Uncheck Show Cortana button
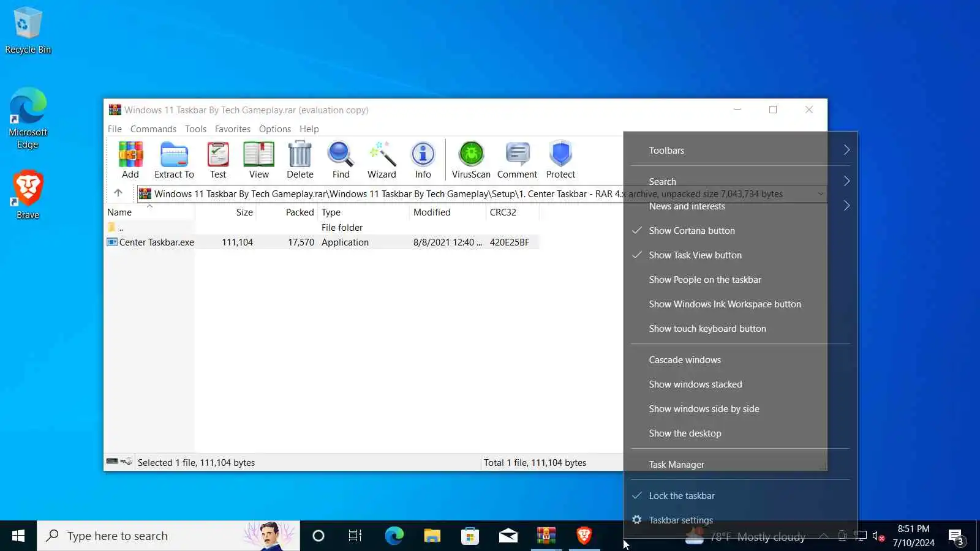The height and width of the screenshot is (551, 980). point(741,231)
